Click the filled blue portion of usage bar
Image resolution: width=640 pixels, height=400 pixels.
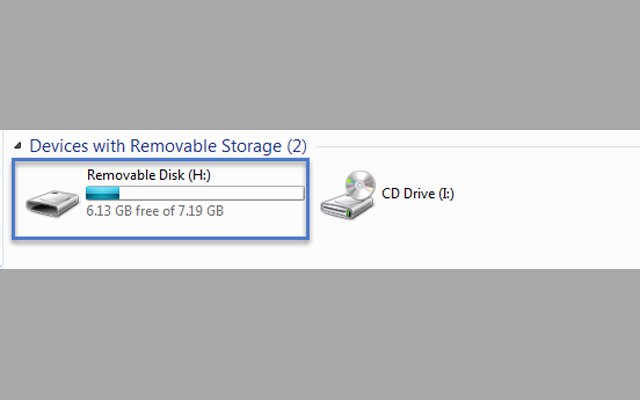pyautogui.click(x=103, y=193)
